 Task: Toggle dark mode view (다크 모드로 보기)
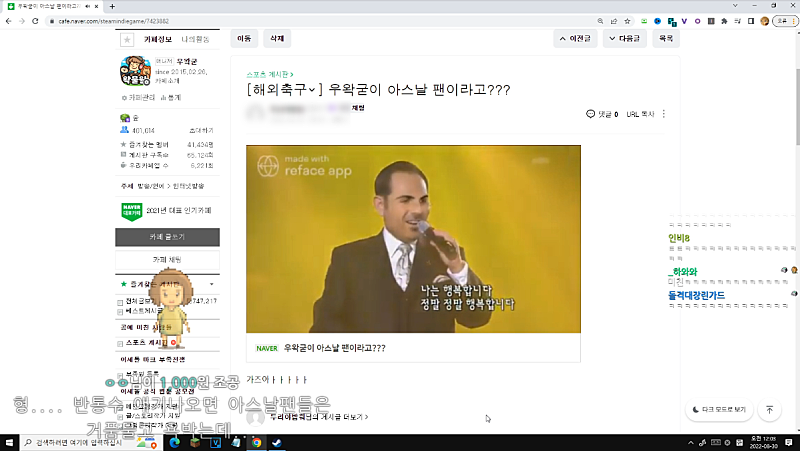pos(719,410)
